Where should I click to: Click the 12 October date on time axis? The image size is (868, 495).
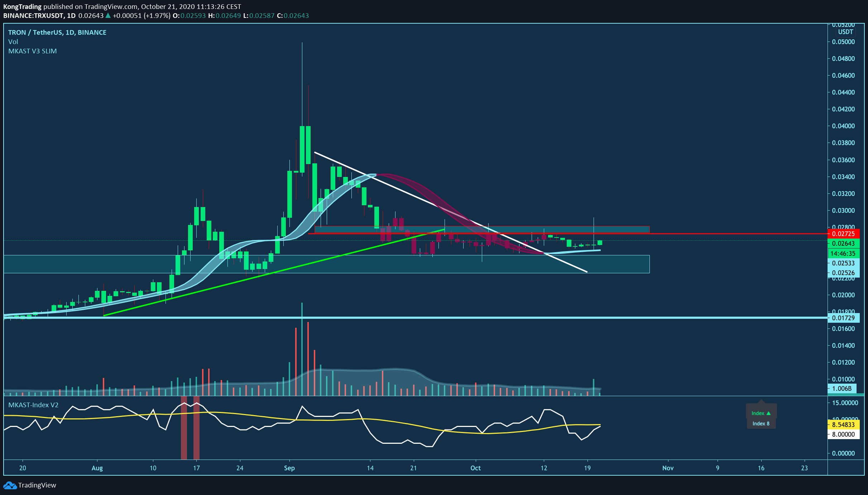tap(544, 468)
